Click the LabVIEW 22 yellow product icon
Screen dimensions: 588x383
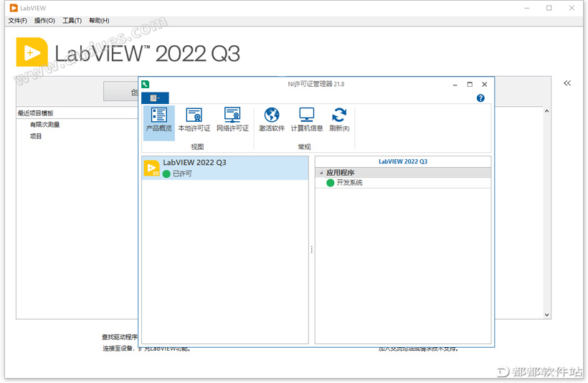click(151, 168)
